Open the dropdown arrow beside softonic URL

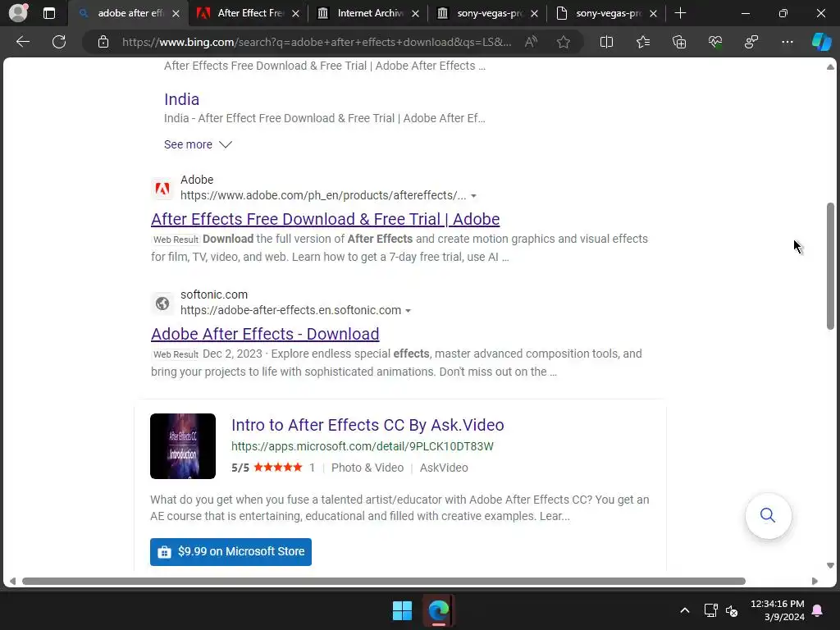pos(409,311)
